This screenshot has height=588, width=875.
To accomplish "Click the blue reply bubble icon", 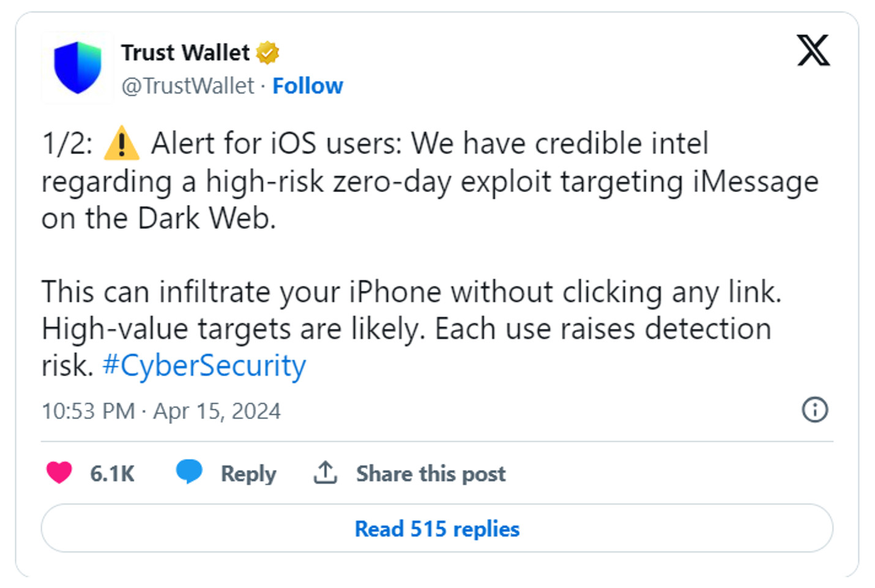I will 189,472.
